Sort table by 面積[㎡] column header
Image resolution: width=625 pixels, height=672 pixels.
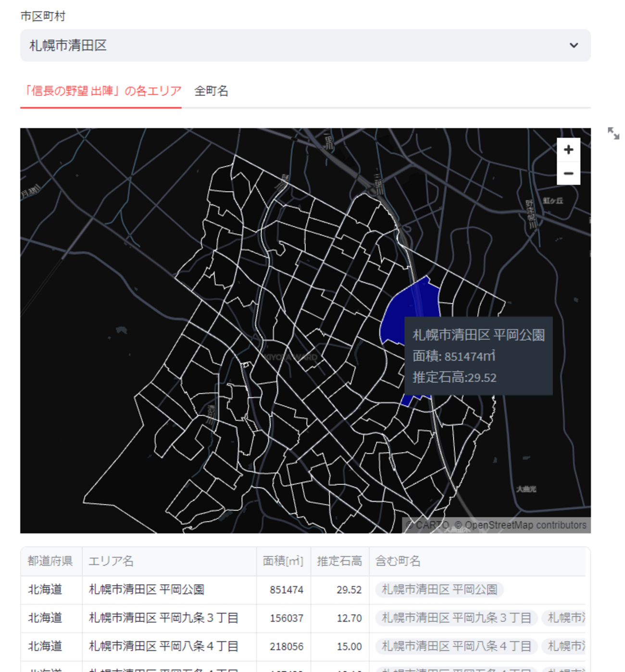coord(283,561)
